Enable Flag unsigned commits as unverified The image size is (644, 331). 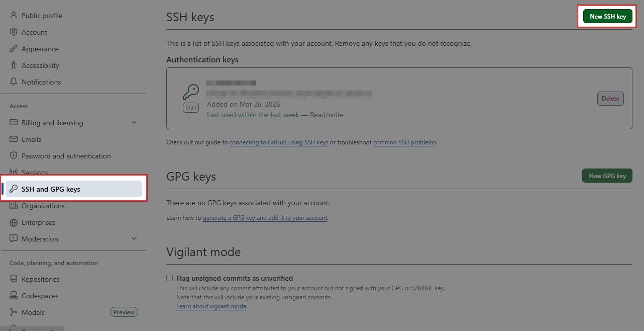click(x=170, y=278)
